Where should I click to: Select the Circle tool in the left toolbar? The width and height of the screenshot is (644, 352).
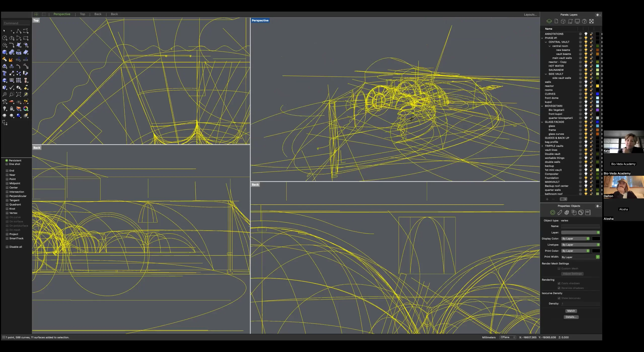tap(5, 38)
